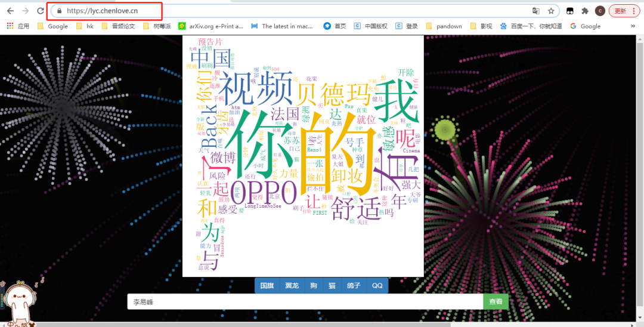Select the 国旗 shape button
The image size is (644, 327).
pyautogui.click(x=267, y=285)
